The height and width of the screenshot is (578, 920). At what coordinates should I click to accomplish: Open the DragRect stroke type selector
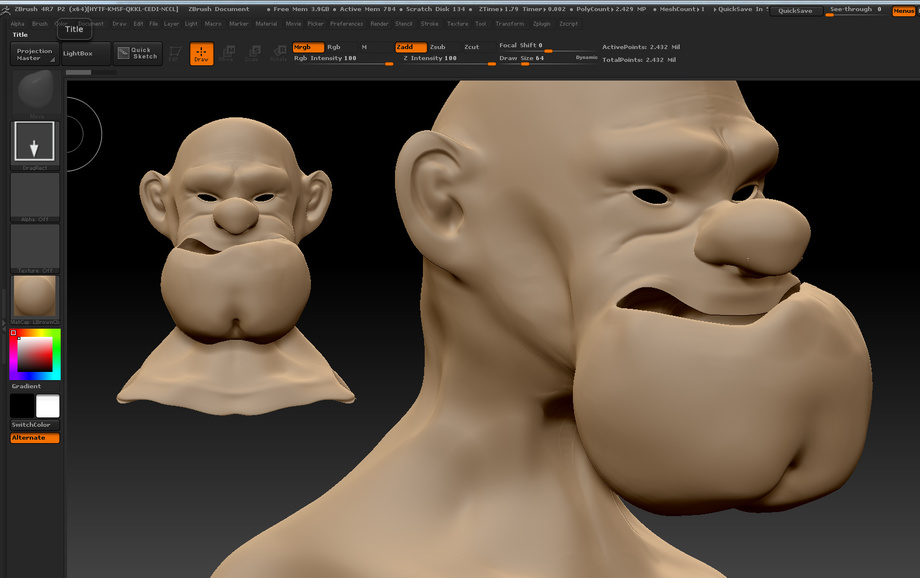pos(35,142)
